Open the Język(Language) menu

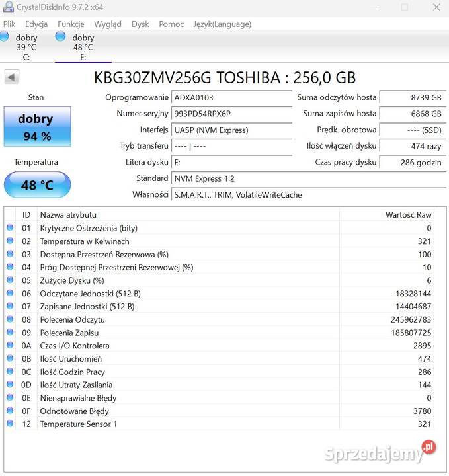222,24
